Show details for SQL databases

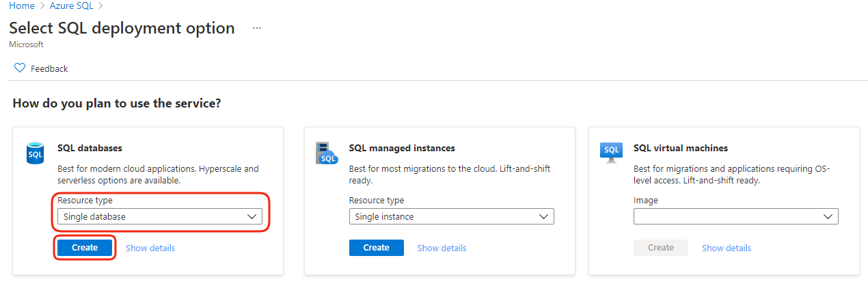[150, 248]
